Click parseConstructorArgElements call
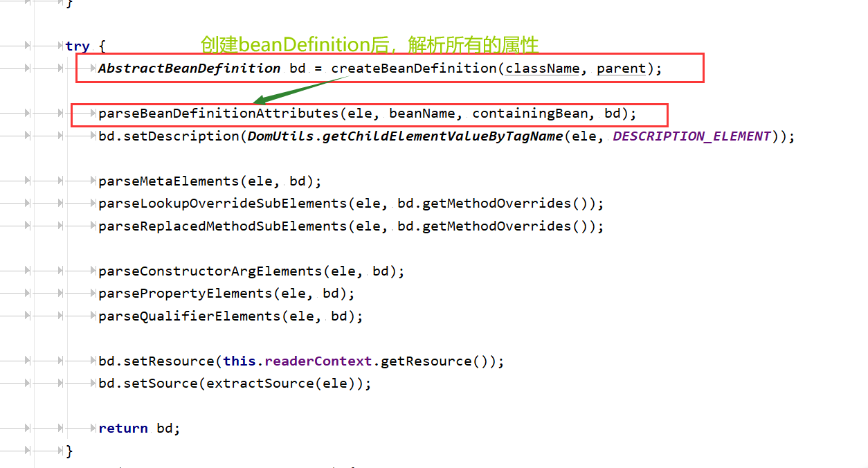868x468 pixels. (210, 271)
